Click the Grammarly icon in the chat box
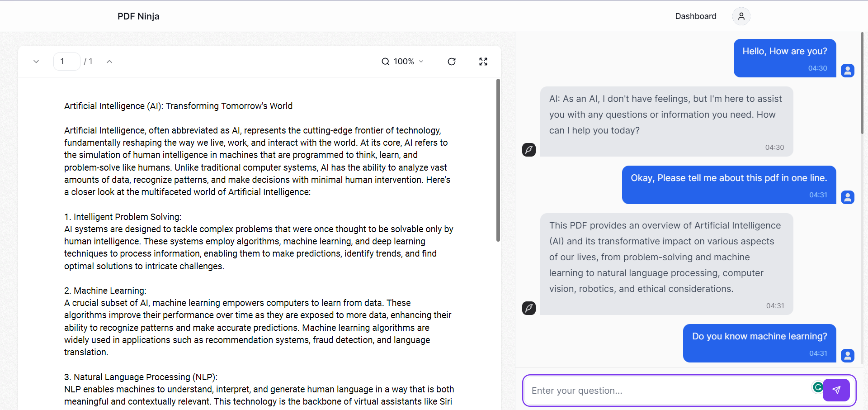The image size is (868, 410). [x=818, y=387]
